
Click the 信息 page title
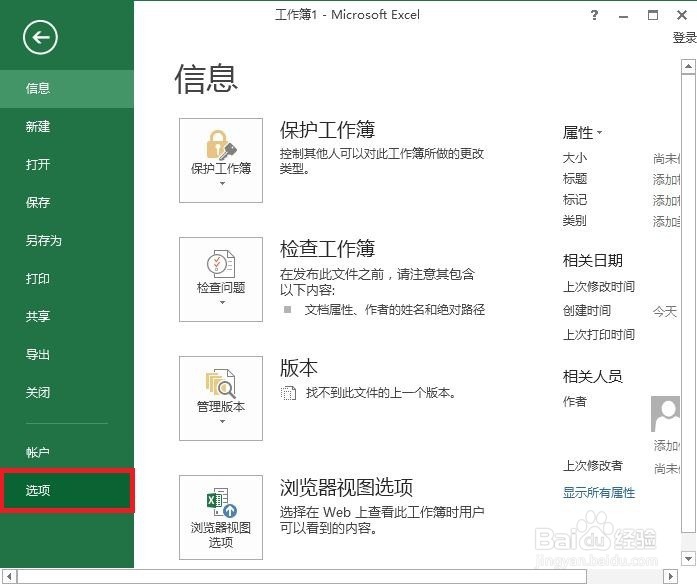(206, 79)
